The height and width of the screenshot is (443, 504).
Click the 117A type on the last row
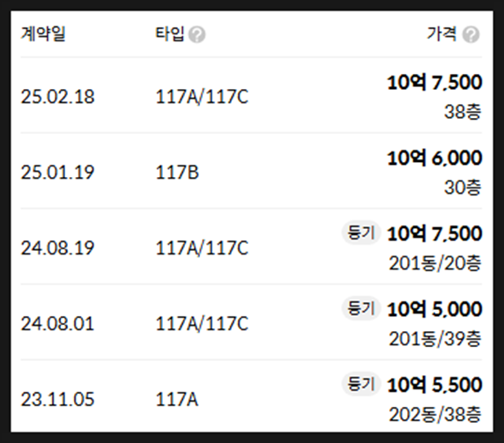coord(177,400)
